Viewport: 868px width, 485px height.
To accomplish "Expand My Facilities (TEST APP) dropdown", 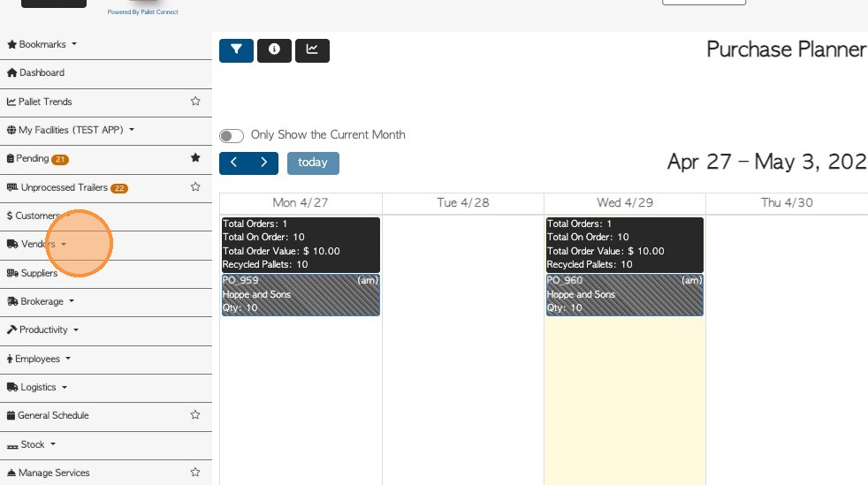I will pos(71,130).
